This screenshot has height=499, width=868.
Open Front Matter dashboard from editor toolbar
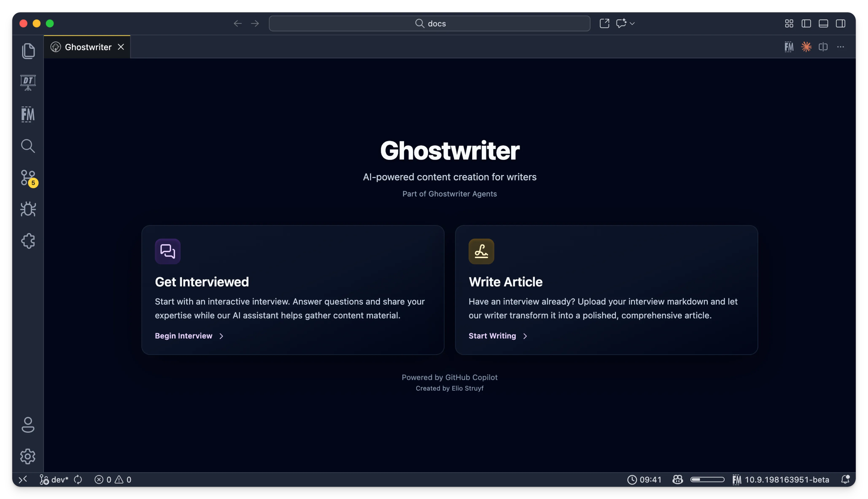coord(789,47)
